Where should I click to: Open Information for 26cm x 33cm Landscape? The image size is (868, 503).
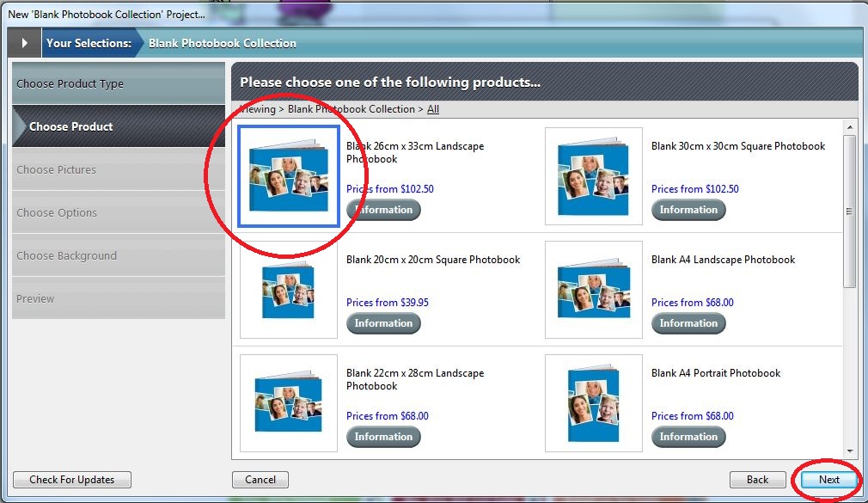coord(383,210)
